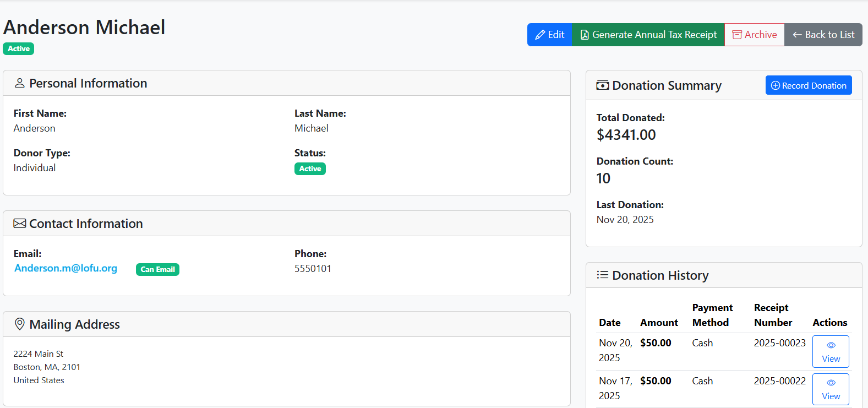Click donation count value 10

click(x=603, y=178)
